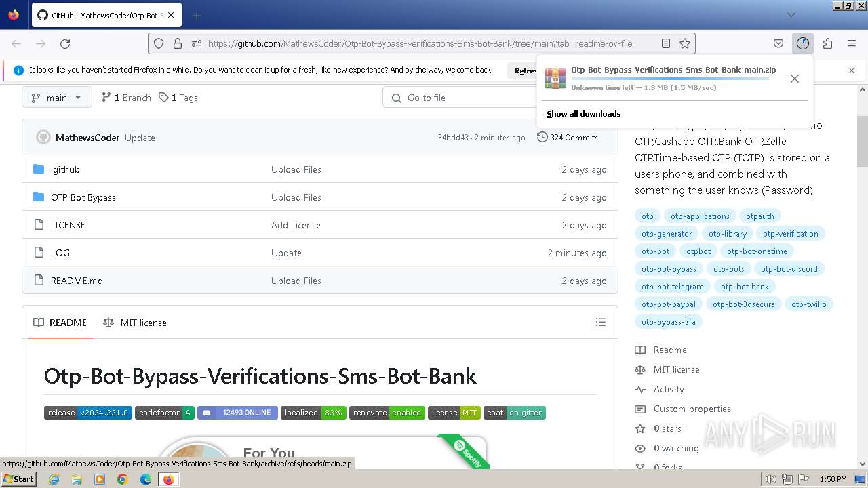Open the Windows Start button
This screenshot has width=868, height=488.
click(x=19, y=479)
